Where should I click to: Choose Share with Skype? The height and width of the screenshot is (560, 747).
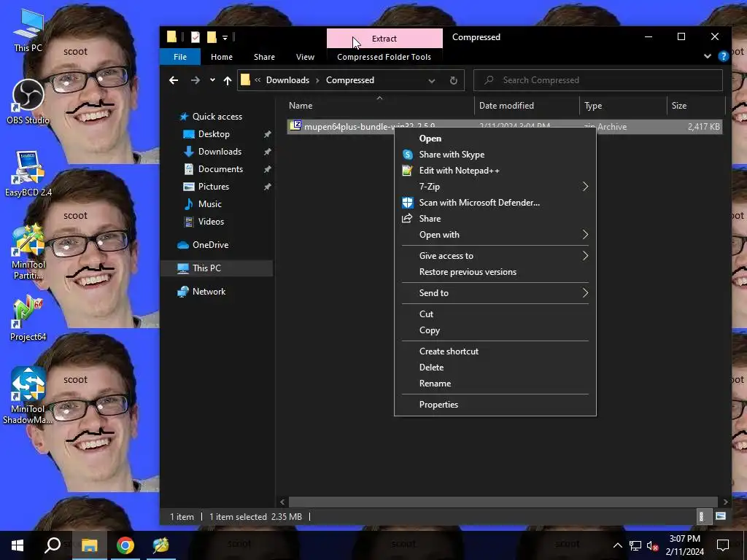point(495,155)
